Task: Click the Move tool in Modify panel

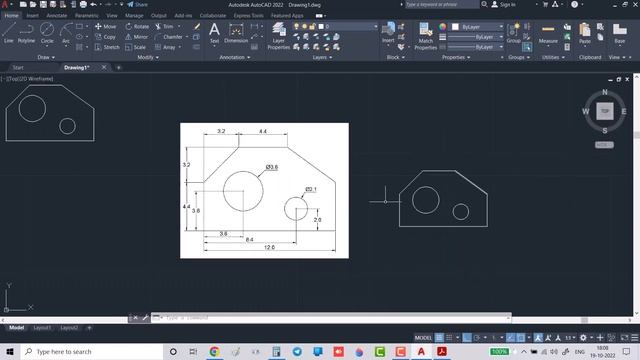Action: [x=106, y=27]
